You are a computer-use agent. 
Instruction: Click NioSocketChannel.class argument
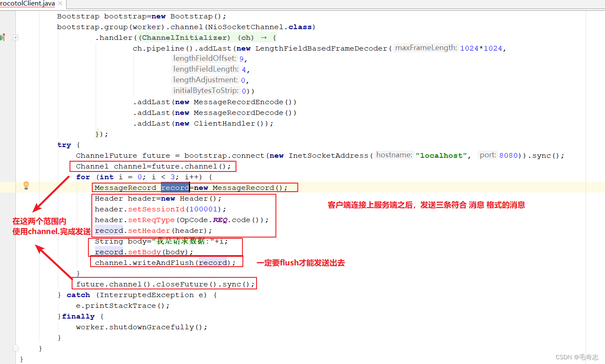point(260,27)
